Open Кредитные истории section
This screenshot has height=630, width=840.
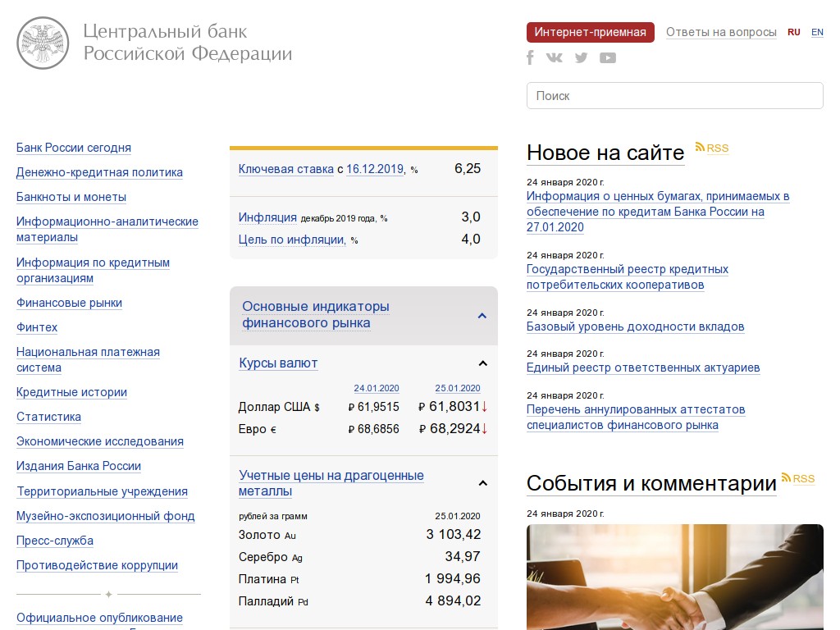click(71, 392)
